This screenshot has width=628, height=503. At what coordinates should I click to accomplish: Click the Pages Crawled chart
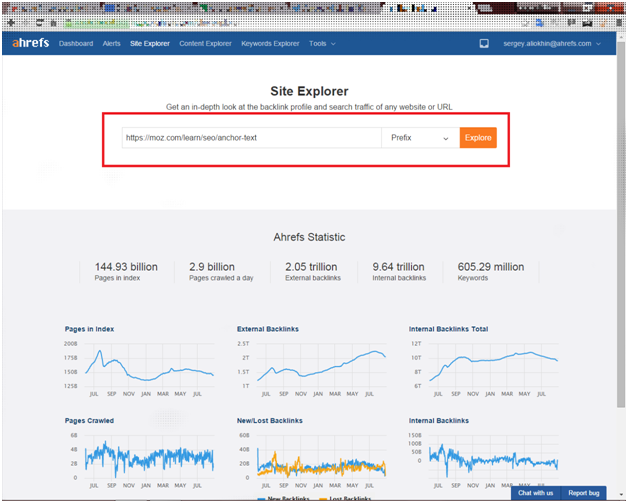pyautogui.click(x=139, y=460)
